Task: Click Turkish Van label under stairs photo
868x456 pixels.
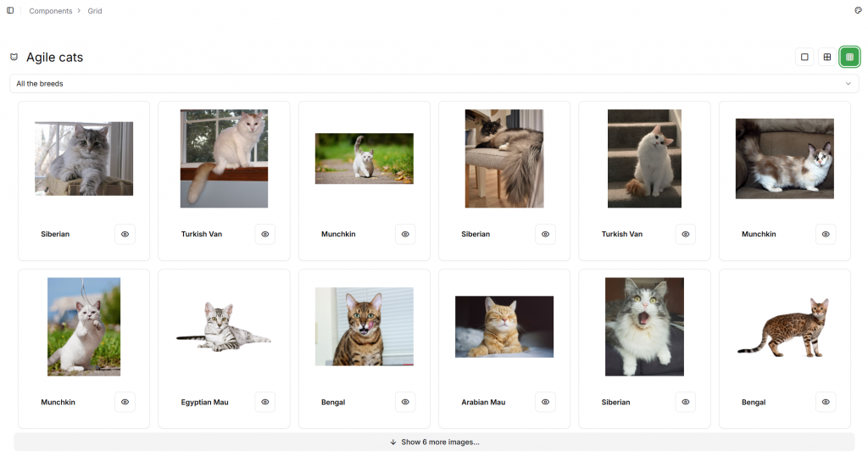Action: pos(622,234)
